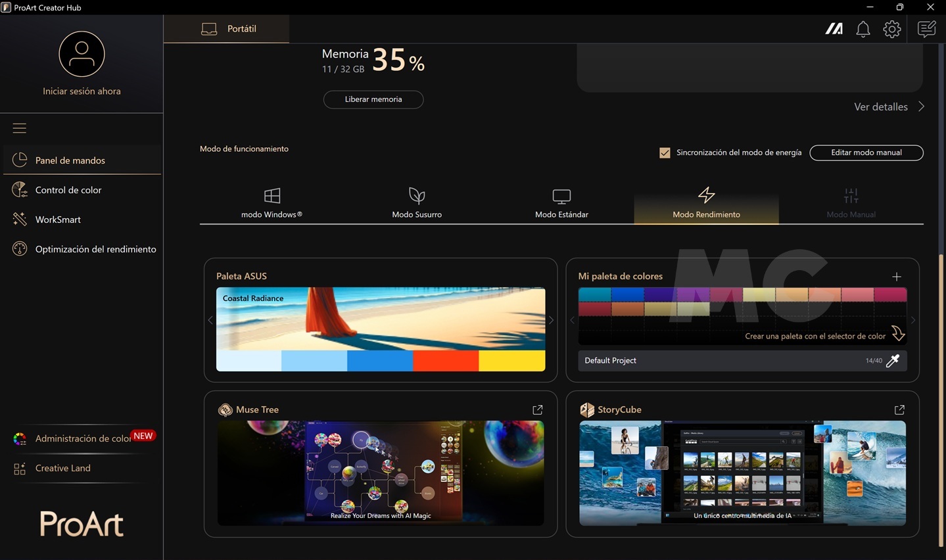The width and height of the screenshot is (946, 560).
Task: Click the NEW badge beside Administración de color
Action: tap(143, 436)
